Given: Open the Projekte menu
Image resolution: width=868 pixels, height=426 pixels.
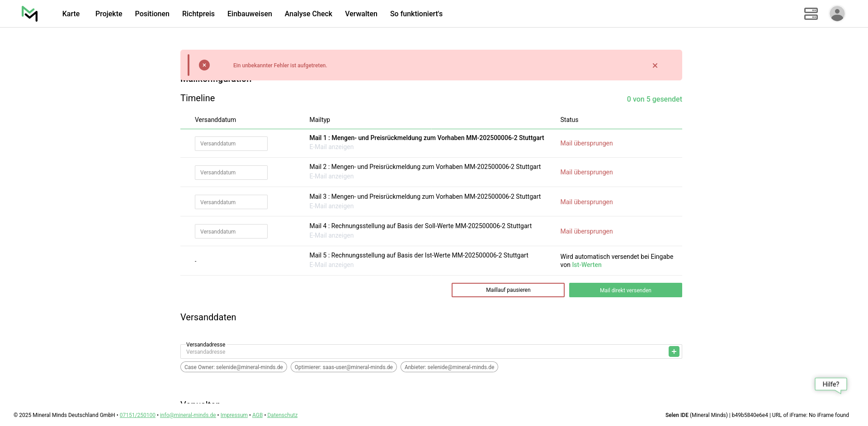Looking at the screenshot, I should click(x=108, y=14).
